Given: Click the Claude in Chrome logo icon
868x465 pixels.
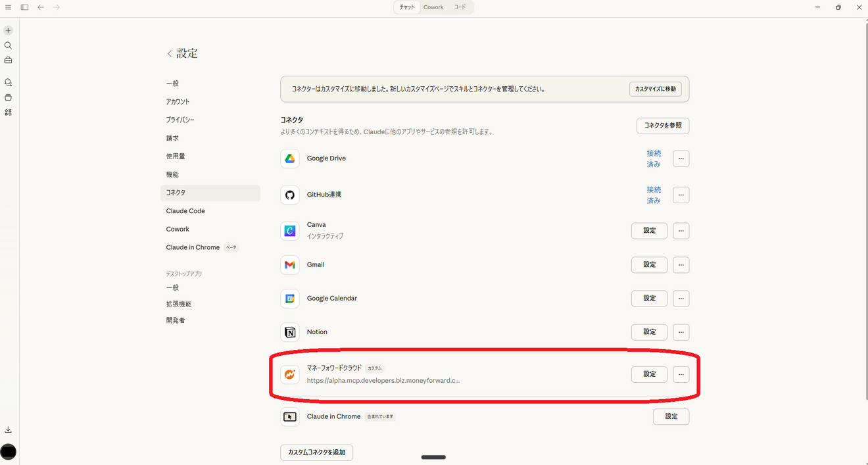Looking at the screenshot, I should click(290, 417).
